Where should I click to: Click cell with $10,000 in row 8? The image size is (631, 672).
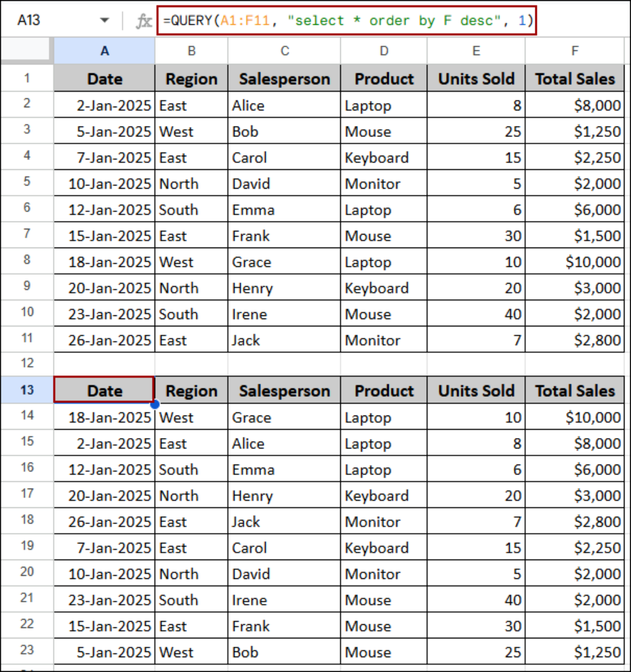[575, 262]
